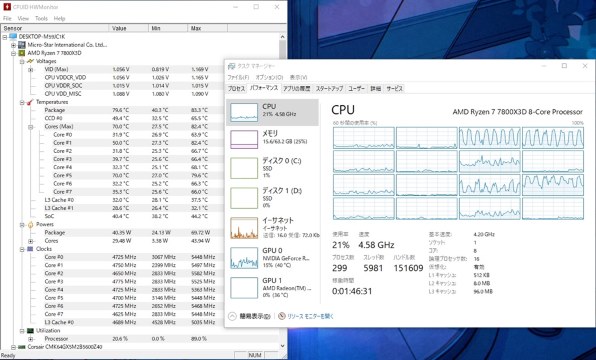Click the Clocks category icon
This screenshot has height=360, width=596.
[30, 249]
